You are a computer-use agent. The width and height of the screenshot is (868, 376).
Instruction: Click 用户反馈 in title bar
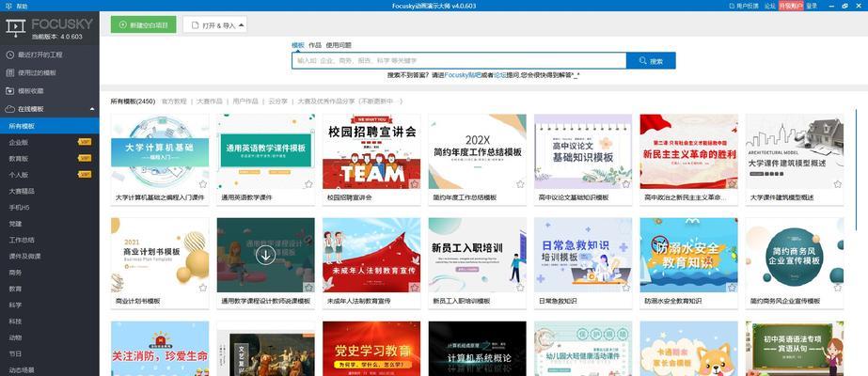point(744,6)
